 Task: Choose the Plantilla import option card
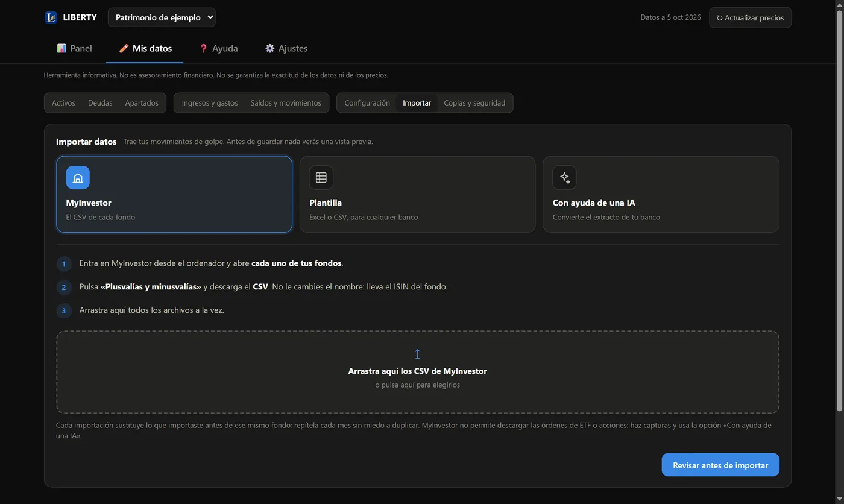pos(417,194)
